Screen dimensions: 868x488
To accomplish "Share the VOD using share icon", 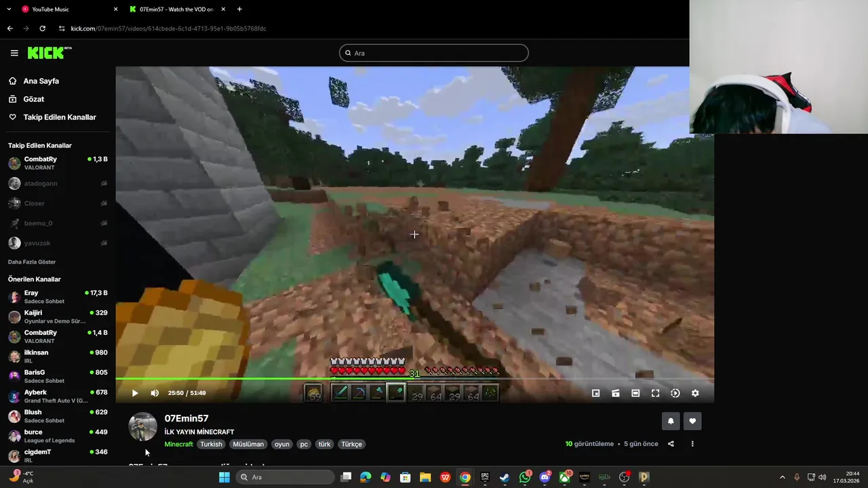I will (671, 444).
